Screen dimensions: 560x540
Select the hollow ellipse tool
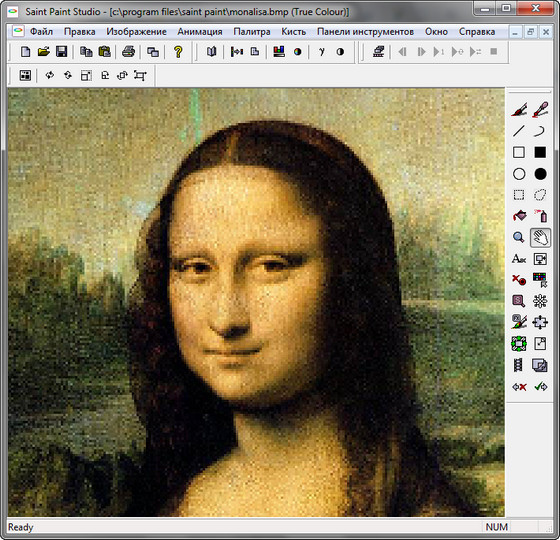pos(519,174)
